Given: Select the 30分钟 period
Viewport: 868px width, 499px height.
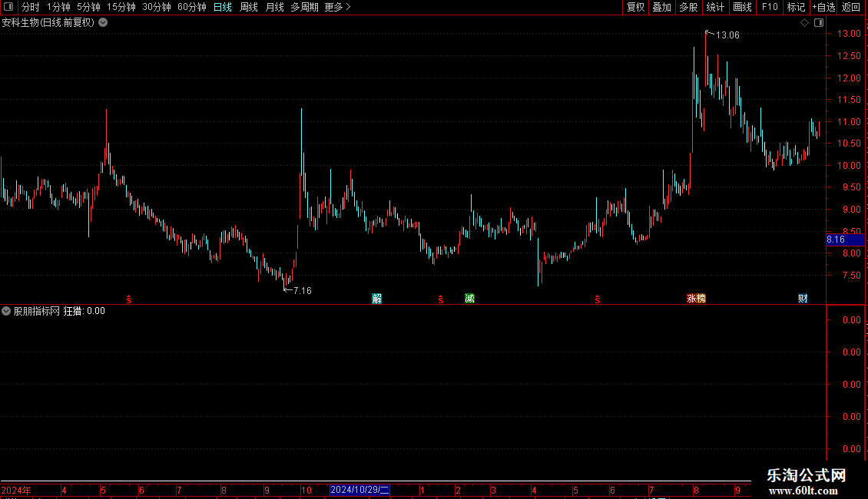Looking at the screenshot, I should (157, 7).
